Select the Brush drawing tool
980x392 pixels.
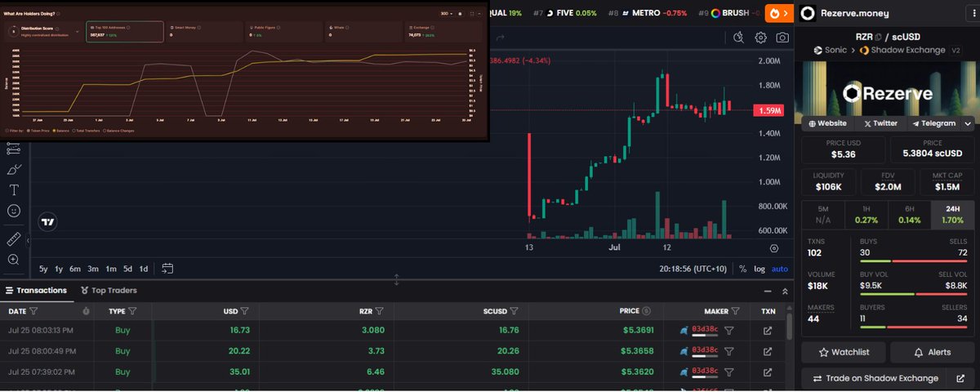point(13,169)
